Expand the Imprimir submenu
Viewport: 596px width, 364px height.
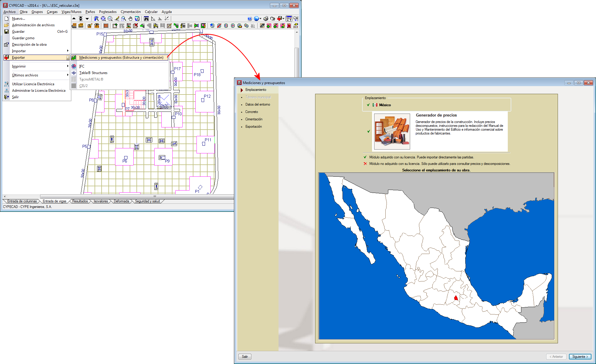click(x=68, y=66)
